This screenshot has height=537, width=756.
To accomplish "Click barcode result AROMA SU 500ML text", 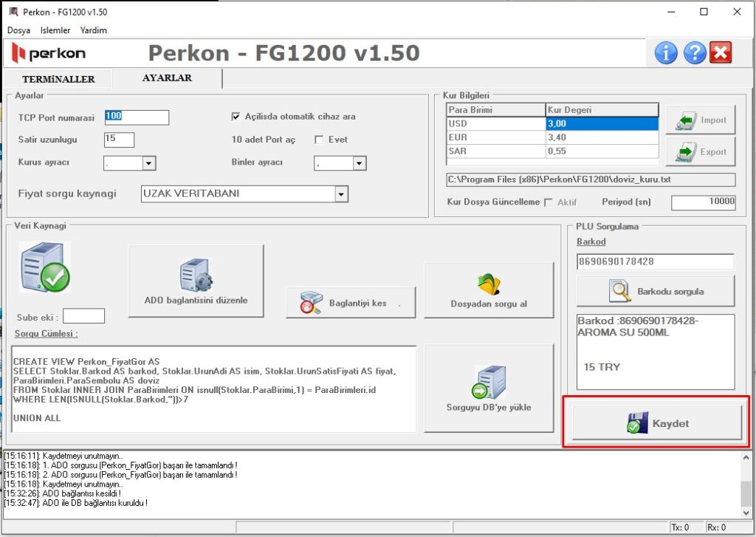I will click(623, 332).
